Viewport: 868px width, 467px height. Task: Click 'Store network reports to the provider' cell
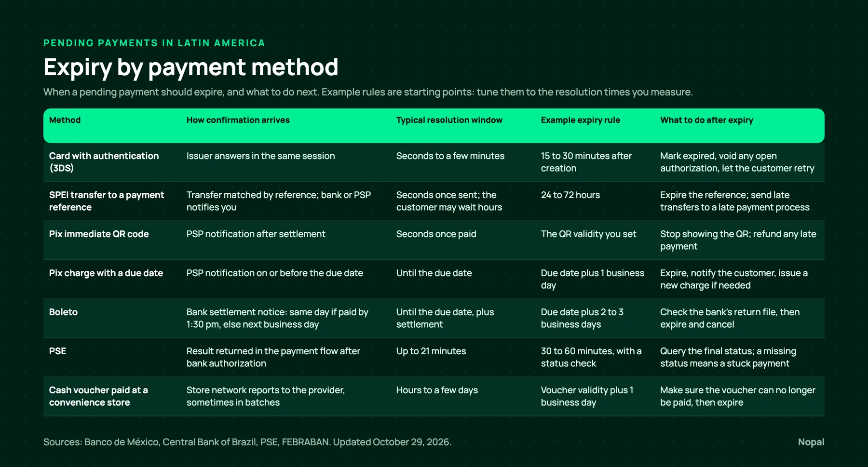(265, 396)
